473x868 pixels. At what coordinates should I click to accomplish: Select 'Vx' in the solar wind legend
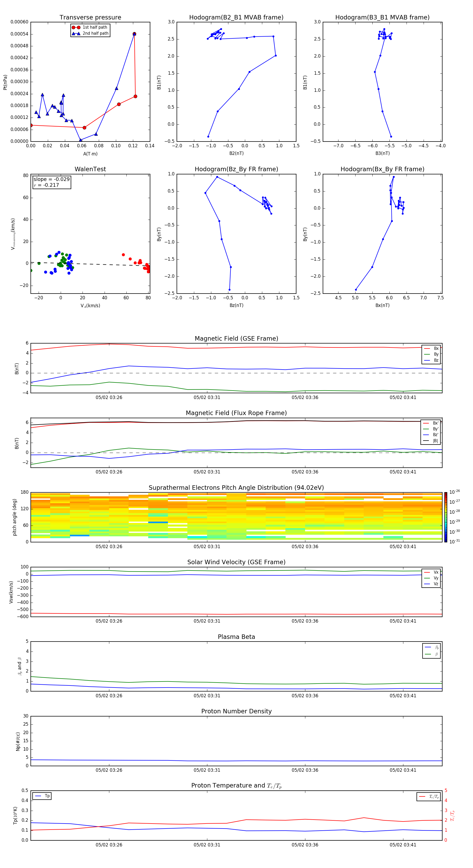tap(431, 572)
